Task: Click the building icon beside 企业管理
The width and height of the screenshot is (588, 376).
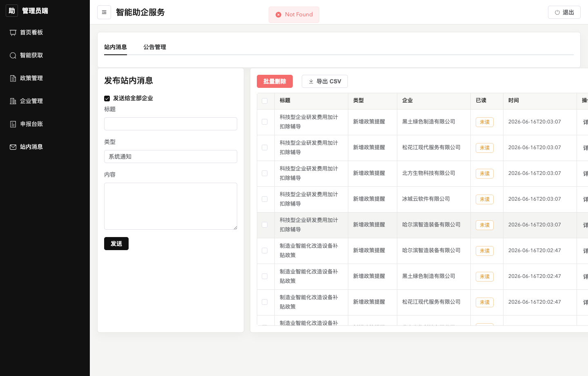Action: click(13, 101)
